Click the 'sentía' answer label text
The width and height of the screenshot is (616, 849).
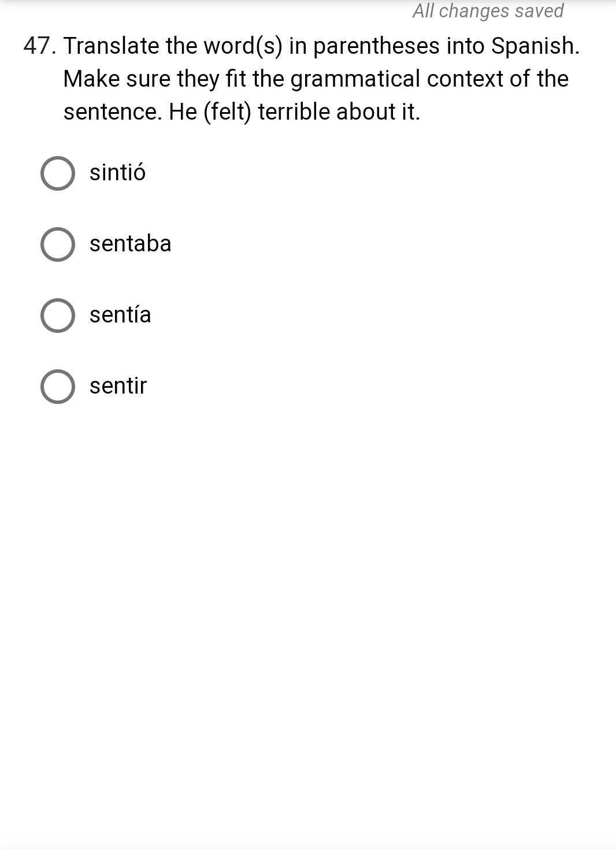click(x=120, y=314)
